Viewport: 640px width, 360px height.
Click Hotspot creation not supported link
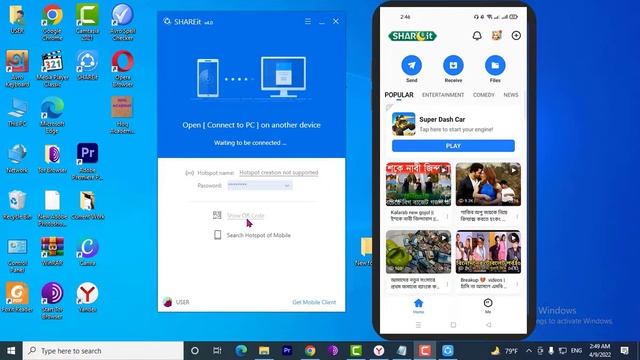(x=278, y=173)
